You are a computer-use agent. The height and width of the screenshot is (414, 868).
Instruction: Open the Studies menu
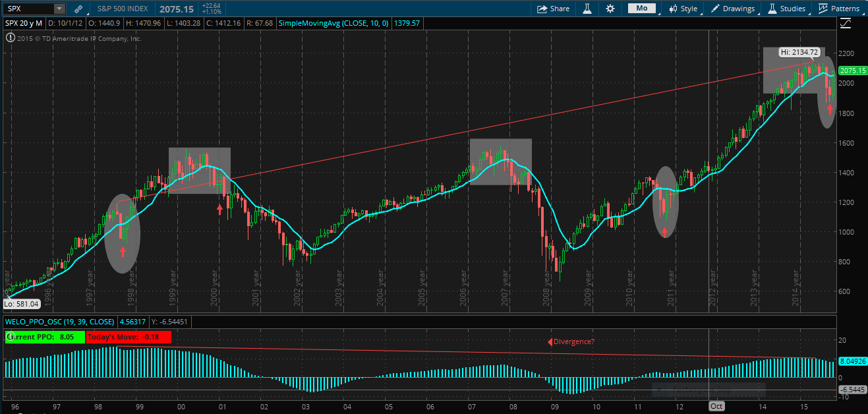786,9
